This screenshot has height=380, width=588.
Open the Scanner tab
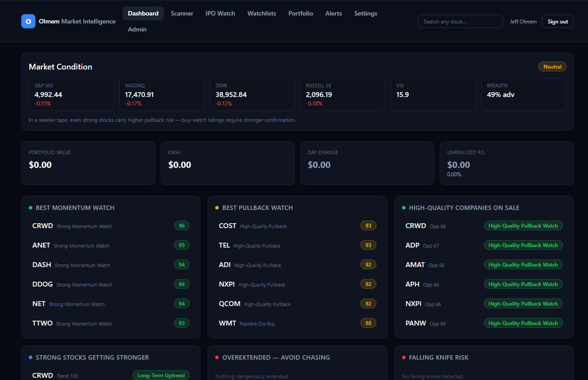point(182,13)
